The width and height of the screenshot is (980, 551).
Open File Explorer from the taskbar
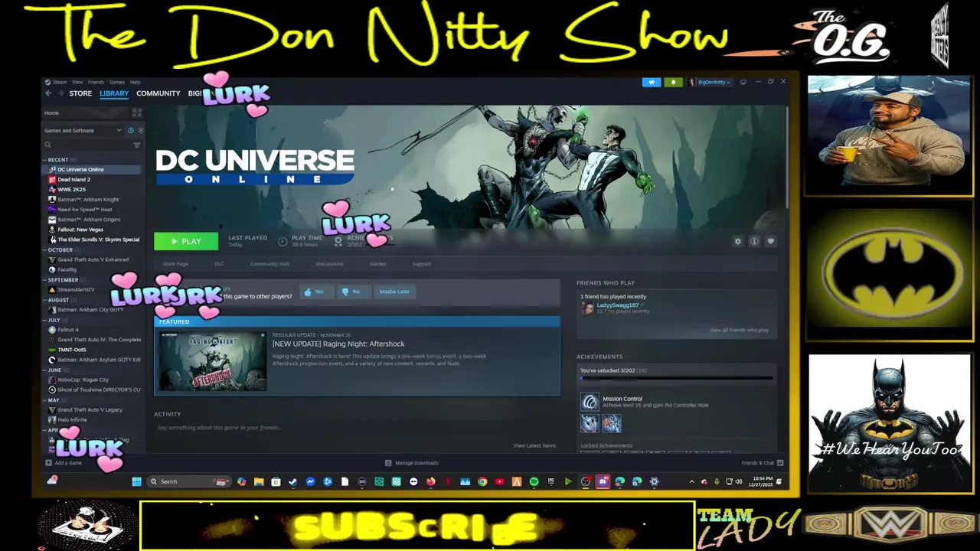(259, 481)
